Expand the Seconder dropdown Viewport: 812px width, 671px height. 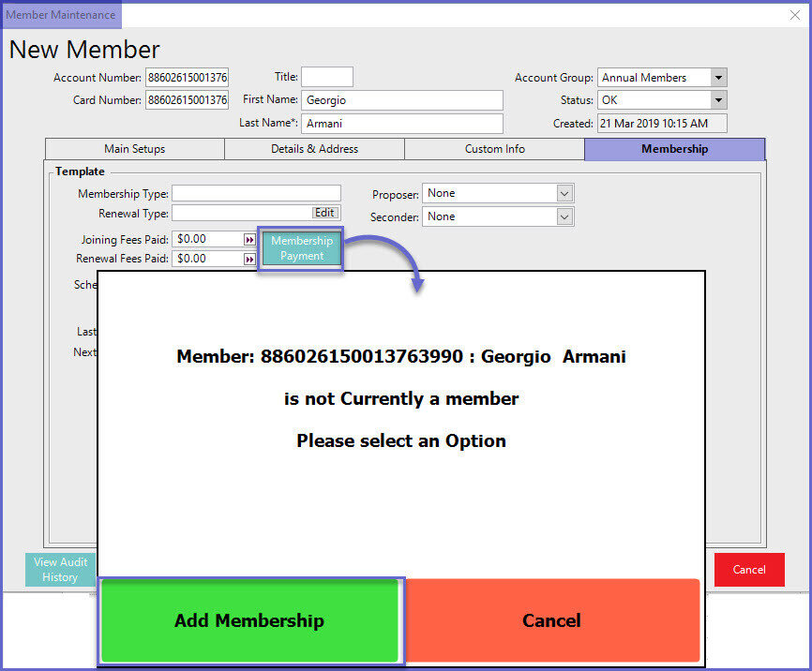pos(564,216)
